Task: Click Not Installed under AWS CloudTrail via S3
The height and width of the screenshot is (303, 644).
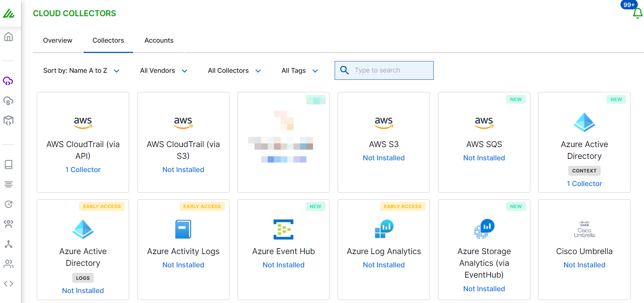Action: [183, 170]
